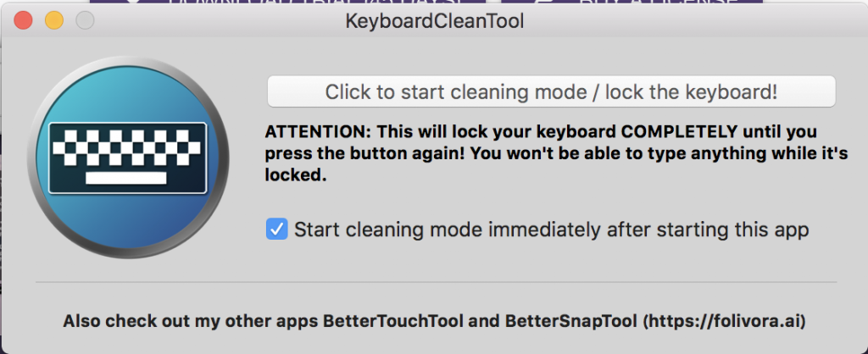Screen dimensions: 868x354
Task: Click the checkered keys in the keyboard icon
Action: [x=127, y=150]
